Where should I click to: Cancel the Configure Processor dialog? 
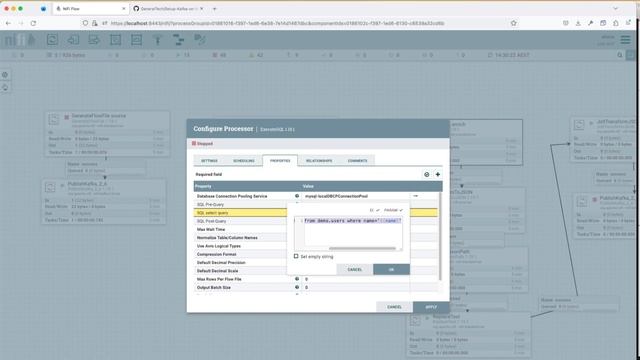pyautogui.click(x=394, y=307)
